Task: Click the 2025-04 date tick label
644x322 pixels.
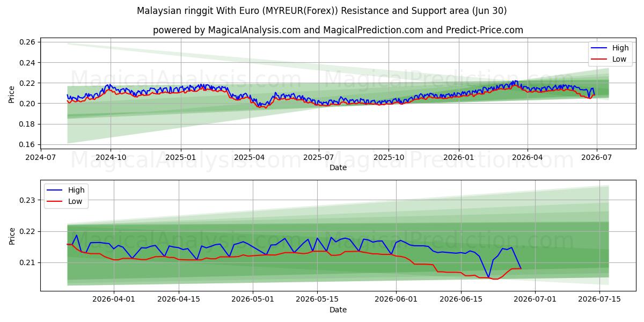Action: [249, 157]
